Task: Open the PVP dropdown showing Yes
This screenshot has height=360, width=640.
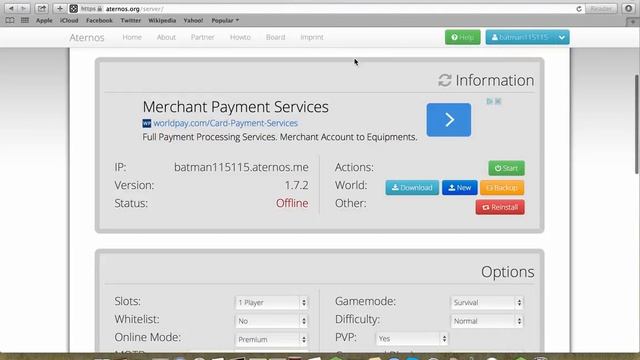Action: (x=412, y=338)
